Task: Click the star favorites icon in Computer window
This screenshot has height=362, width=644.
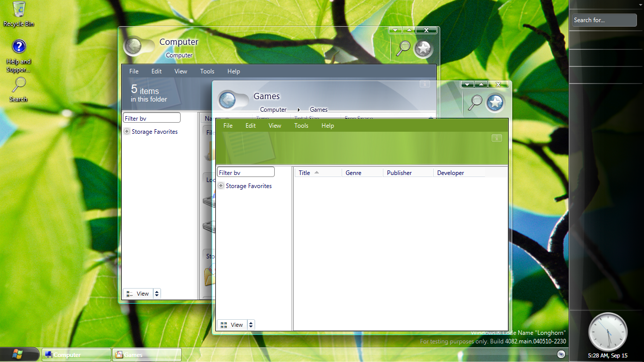Action: tap(424, 48)
